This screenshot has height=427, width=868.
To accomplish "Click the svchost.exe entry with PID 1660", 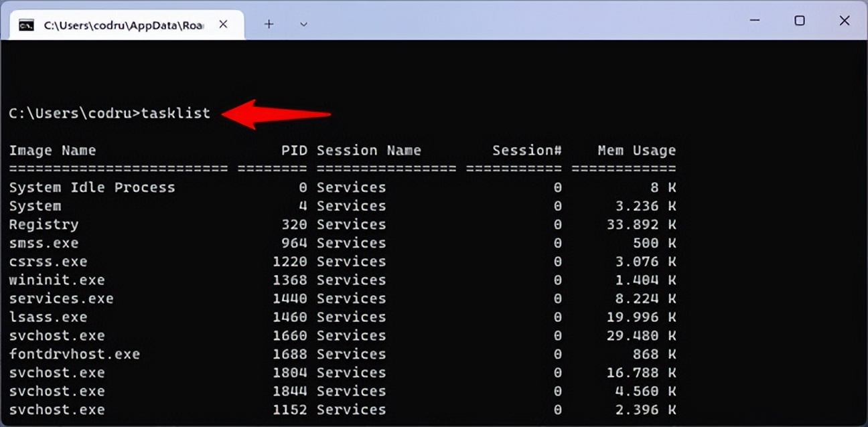I will [57, 336].
